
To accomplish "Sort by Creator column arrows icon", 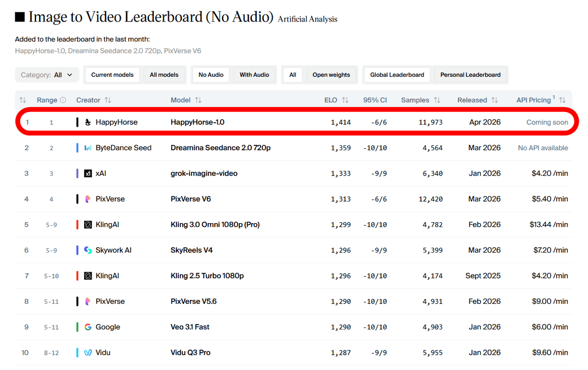I will 108,100.
